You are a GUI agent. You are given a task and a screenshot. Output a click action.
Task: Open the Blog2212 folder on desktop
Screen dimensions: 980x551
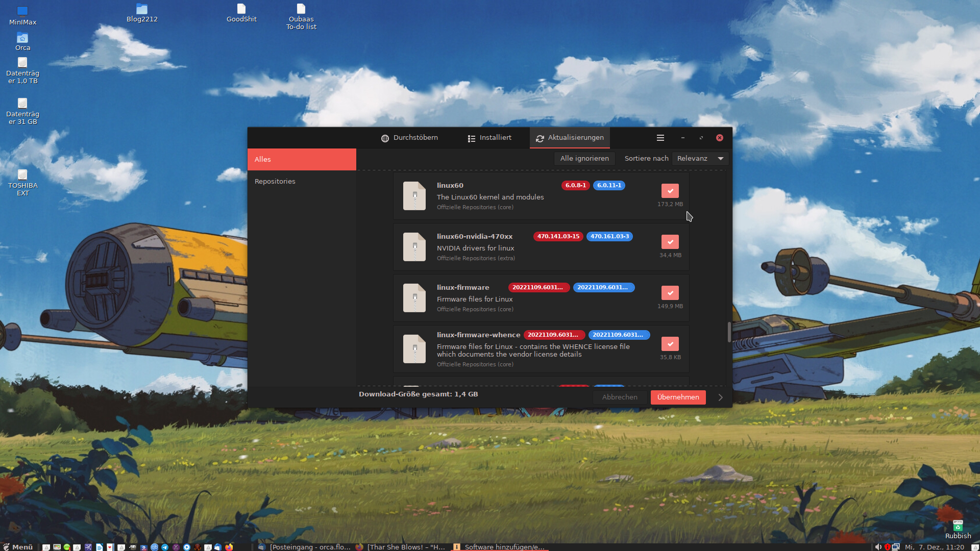[142, 13]
